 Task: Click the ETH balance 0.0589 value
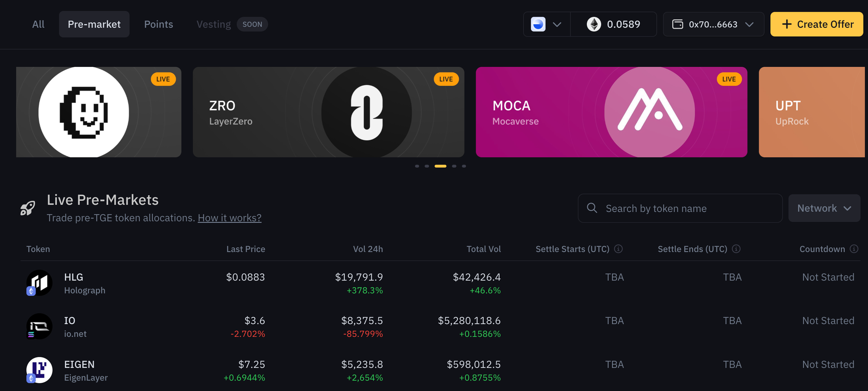[x=623, y=24]
